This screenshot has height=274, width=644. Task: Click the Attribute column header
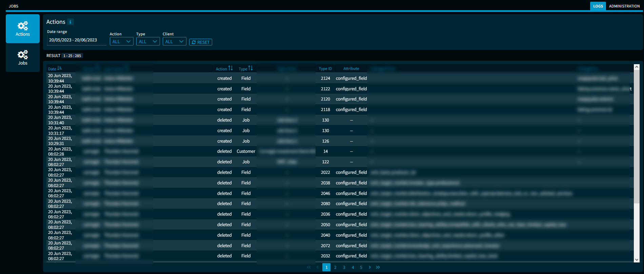click(351, 69)
